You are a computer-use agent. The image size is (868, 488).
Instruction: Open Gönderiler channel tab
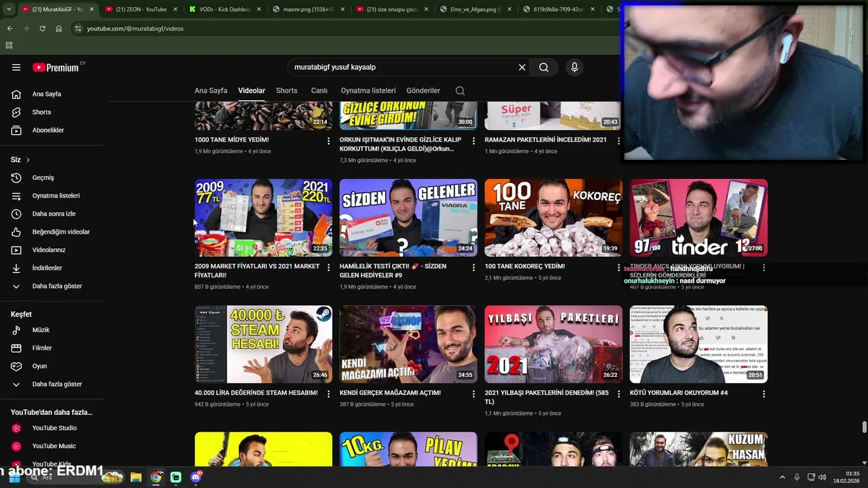pyautogui.click(x=423, y=91)
